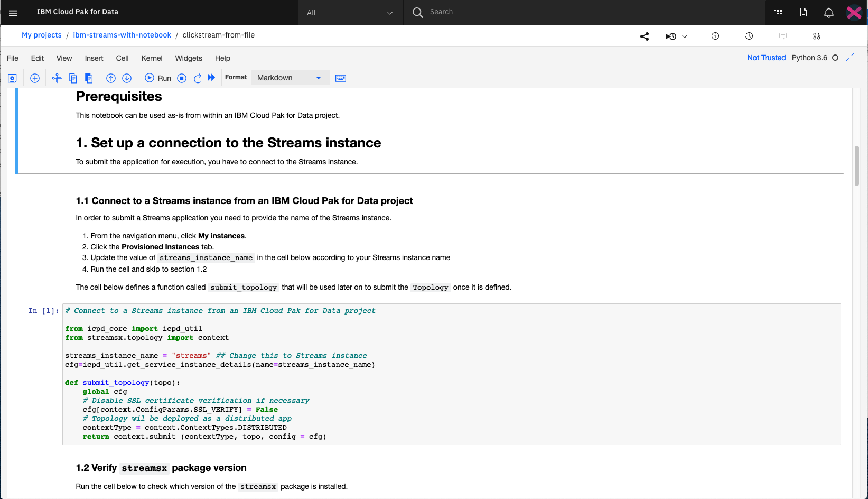Image resolution: width=868 pixels, height=499 pixels.
Task: Click the "1.1 Connect to a Streams instance" heading
Action: pos(244,201)
